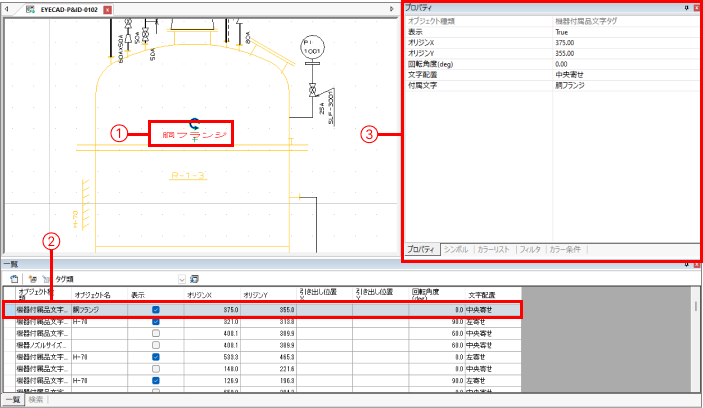Uncheck 表示 for 胴フランジ row
Screen dimensions: 703x408
click(x=155, y=311)
